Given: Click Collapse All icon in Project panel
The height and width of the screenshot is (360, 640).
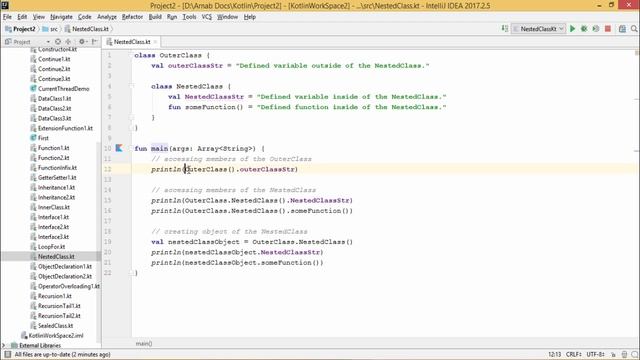Looking at the screenshot, I should pos(68,42).
